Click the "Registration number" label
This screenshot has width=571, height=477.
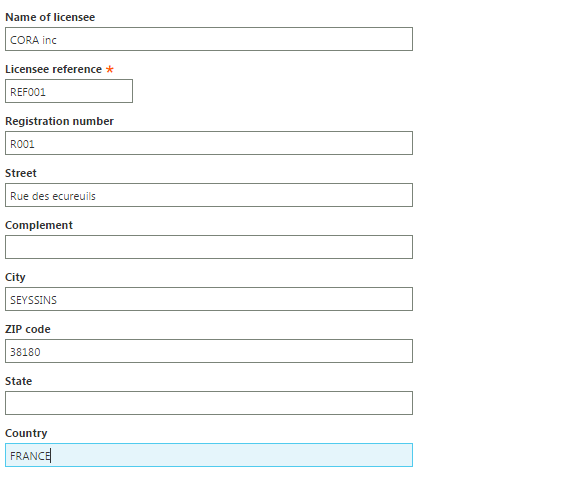pyautogui.click(x=59, y=121)
